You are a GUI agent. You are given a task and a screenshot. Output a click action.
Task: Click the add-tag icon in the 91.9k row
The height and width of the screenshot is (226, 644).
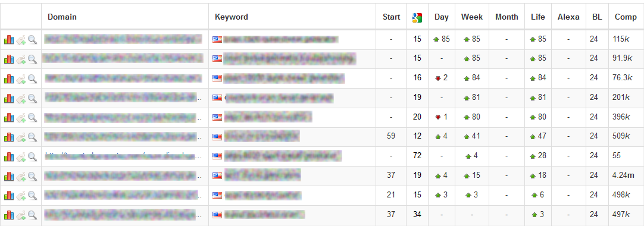pyautogui.click(x=21, y=59)
